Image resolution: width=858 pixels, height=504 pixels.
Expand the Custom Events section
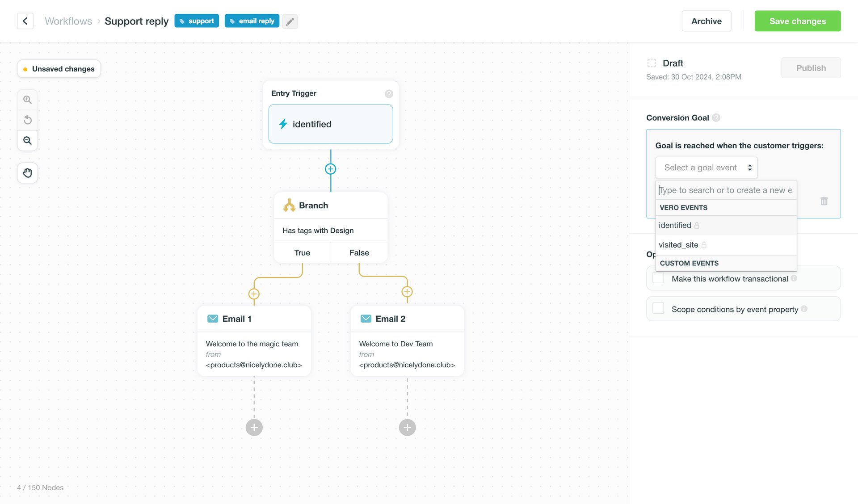689,263
